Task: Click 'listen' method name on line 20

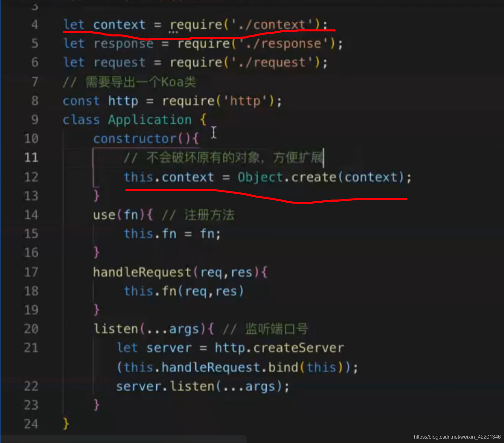Action: coord(116,329)
